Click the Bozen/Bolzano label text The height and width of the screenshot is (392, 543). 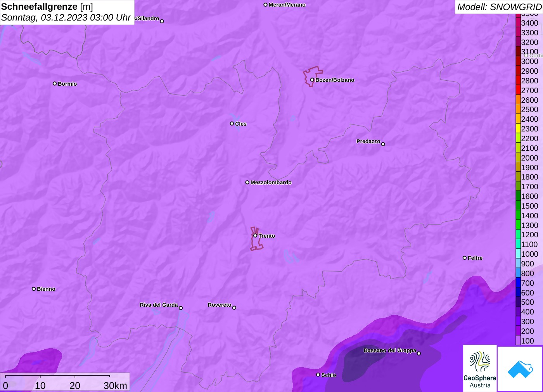pos(335,80)
